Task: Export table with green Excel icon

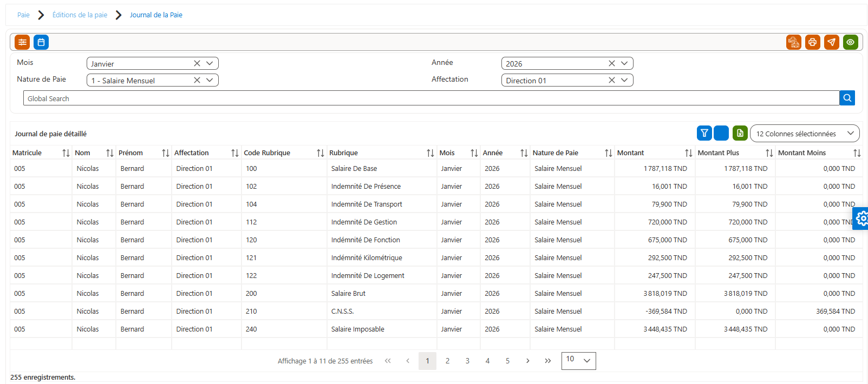Action: (x=740, y=133)
